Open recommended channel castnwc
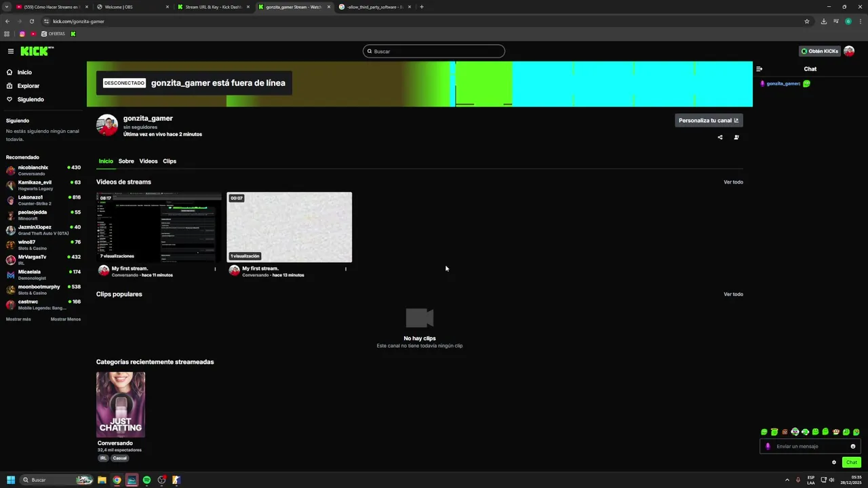The height and width of the screenshot is (488, 868). [43, 304]
